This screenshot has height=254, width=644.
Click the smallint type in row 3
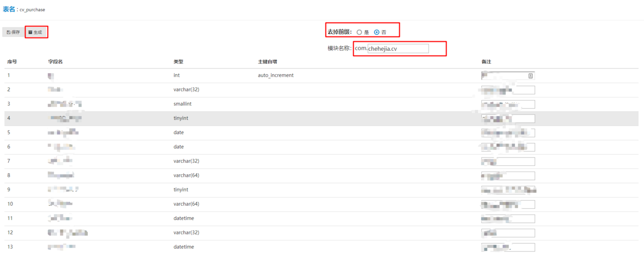(183, 104)
